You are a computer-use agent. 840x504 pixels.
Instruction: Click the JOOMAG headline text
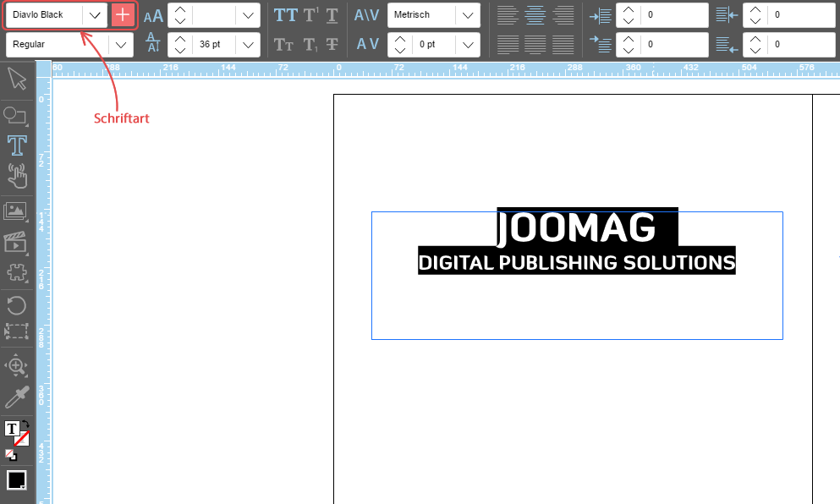click(575, 228)
